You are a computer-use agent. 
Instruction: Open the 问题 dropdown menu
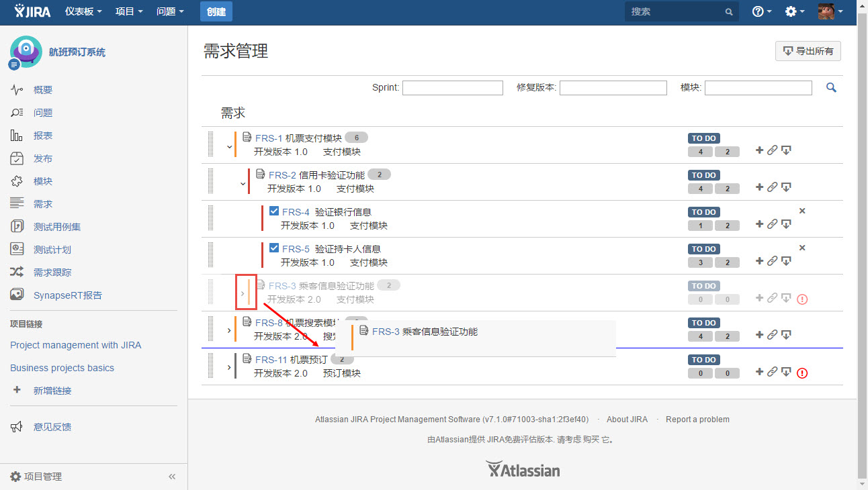pos(170,11)
